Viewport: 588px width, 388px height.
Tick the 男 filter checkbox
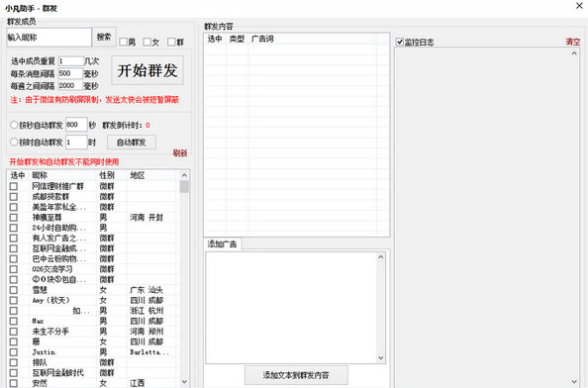tap(123, 42)
